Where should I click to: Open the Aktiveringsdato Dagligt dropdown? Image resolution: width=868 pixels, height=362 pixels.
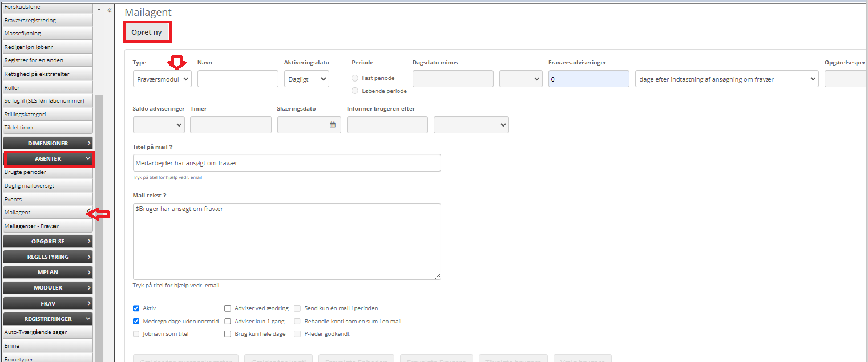(306, 79)
